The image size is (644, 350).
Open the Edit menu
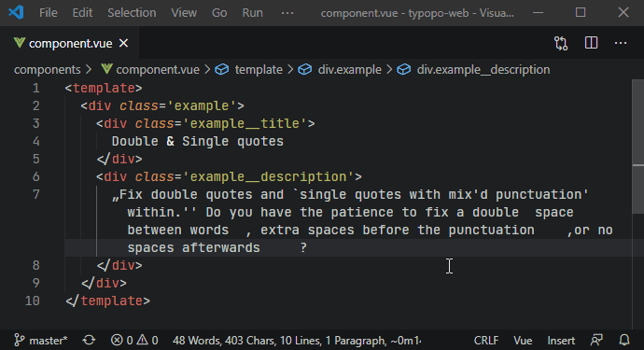tap(82, 13)
